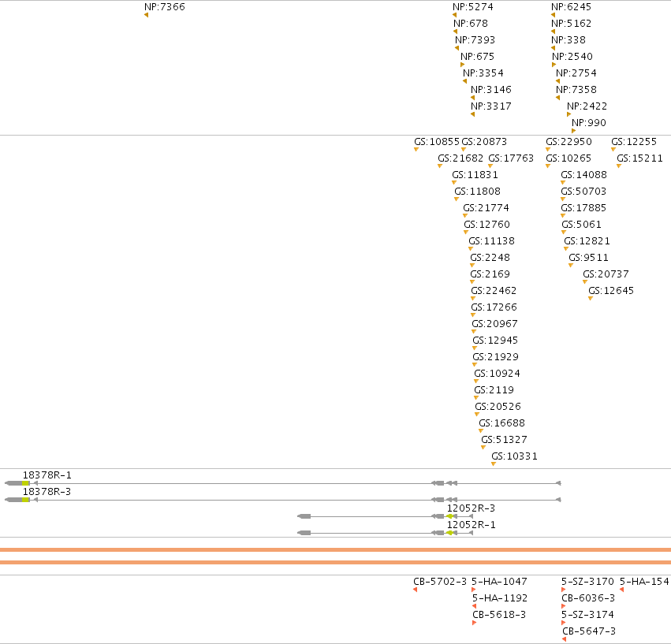
Task: Click GS:14088 label
Action: (x=583, y=175)
